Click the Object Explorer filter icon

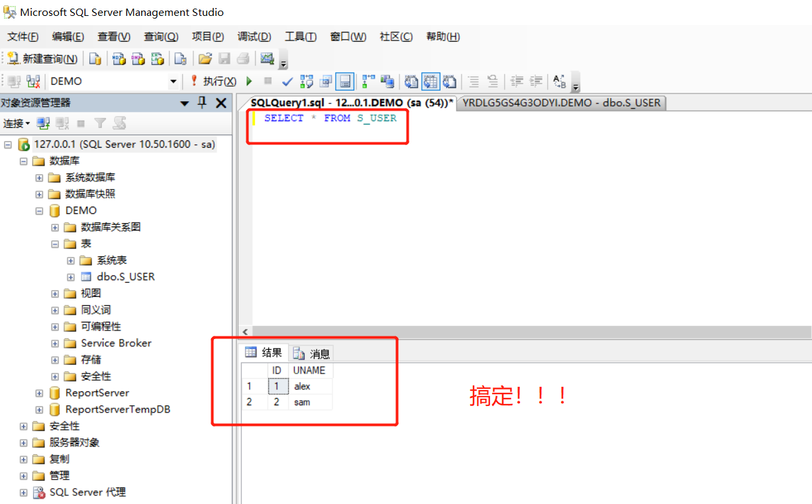click(100, 123)
